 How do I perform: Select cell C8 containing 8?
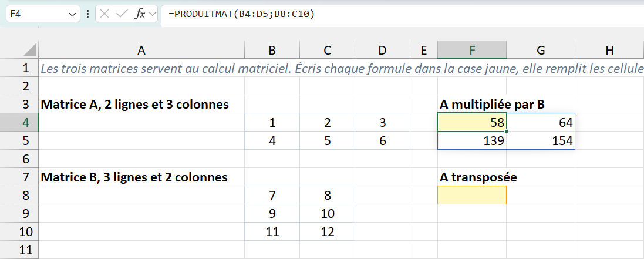pos(327,195)
